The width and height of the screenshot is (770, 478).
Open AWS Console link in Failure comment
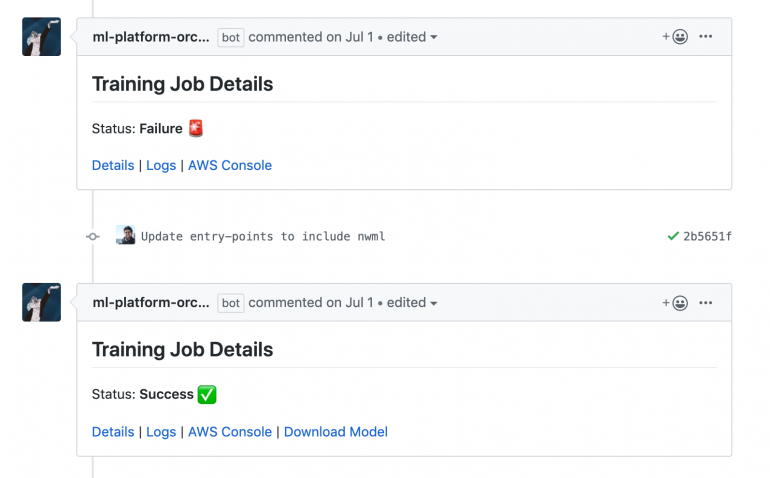coord(230,166)
